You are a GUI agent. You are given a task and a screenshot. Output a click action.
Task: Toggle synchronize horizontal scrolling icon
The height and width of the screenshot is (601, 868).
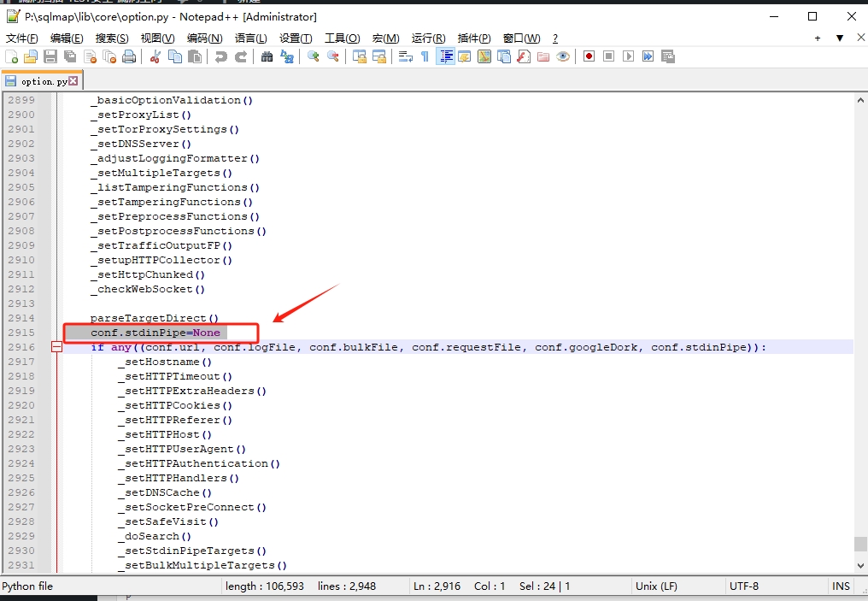click(x=379, y=56)
